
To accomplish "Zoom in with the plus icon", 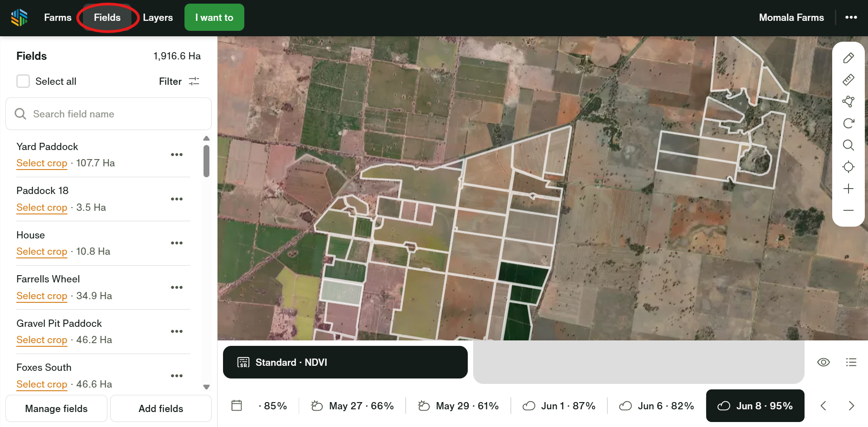I will pos(848,189).
